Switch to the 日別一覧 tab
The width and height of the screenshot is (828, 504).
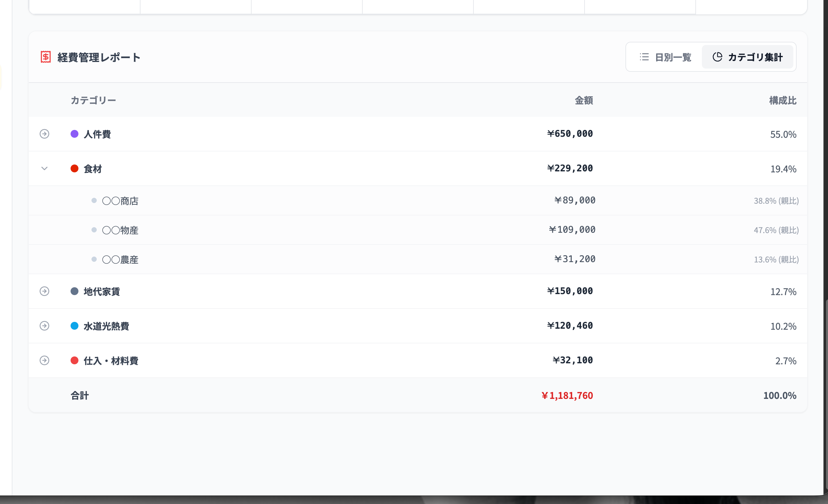(665, 57)
